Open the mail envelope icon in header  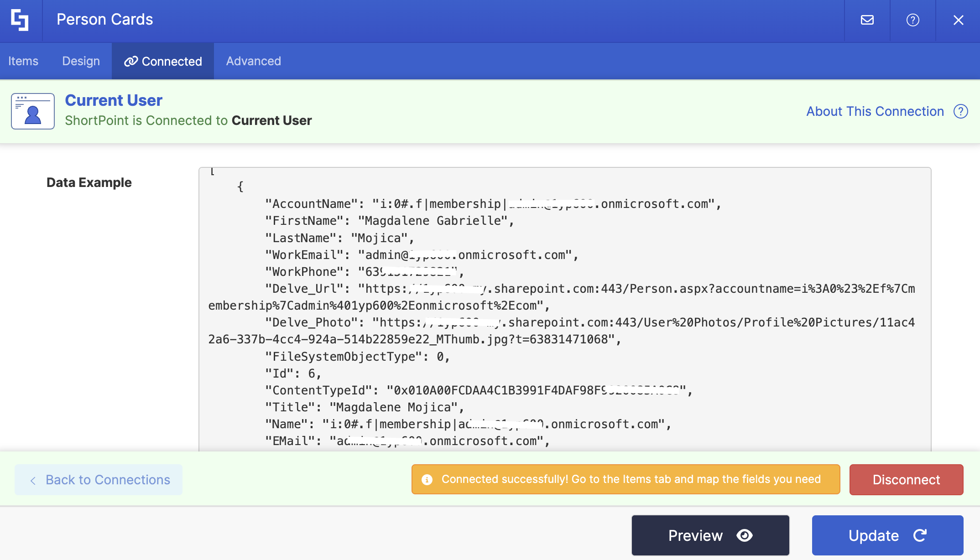(867, 20)
